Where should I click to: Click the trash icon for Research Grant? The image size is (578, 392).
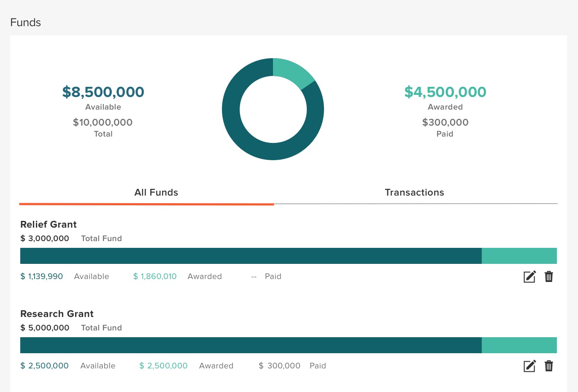pyautogui.click(x=548, y=366)
